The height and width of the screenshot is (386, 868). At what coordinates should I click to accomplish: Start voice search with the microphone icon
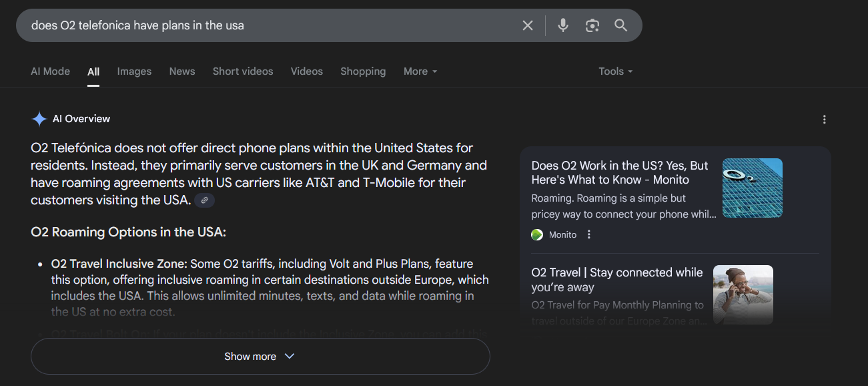point(563,25)
